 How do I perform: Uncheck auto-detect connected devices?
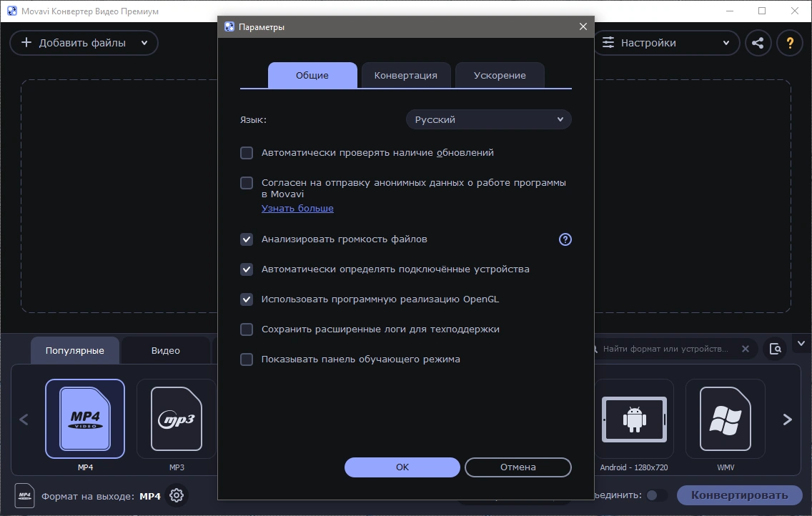(247, 269)
